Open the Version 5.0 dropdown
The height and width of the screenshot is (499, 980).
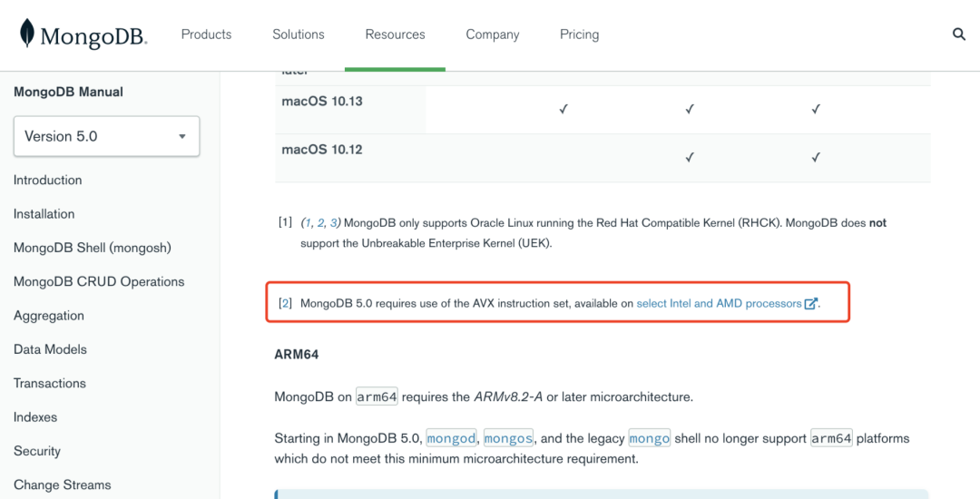(x=106, y=136)
